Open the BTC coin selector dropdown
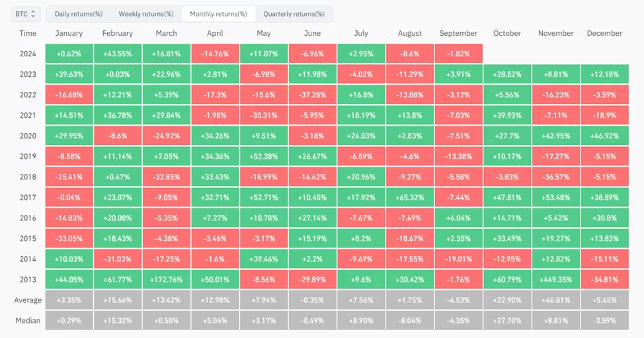The width and height of the screenshot is (644, 338). pos(26,13)
